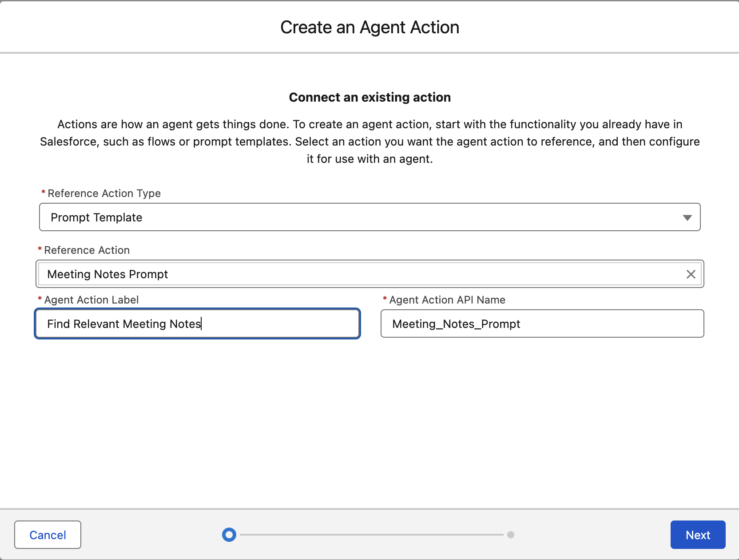Jump to the second progress step dot
This screenshot has height=560, width=739.
511,535
